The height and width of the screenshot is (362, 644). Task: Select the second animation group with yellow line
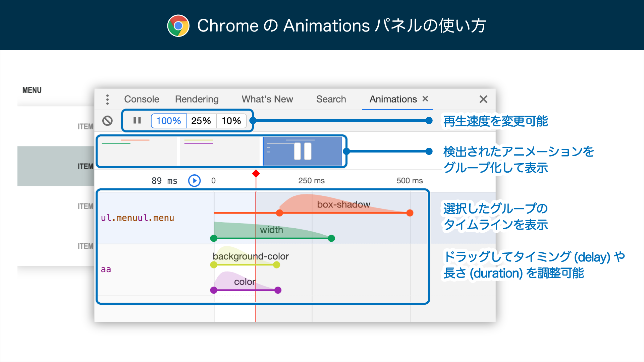point(220,151)
